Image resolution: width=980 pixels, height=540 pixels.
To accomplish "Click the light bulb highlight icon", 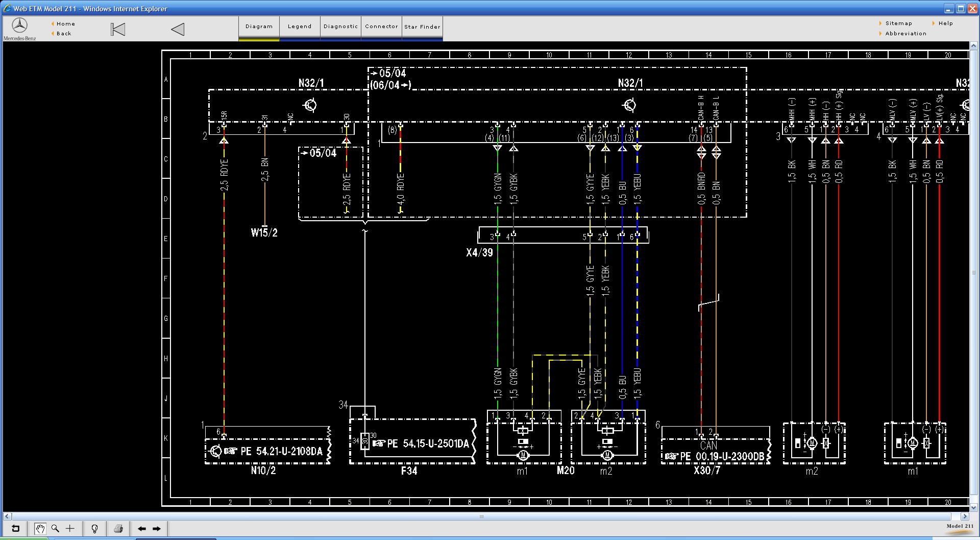I will pyautogui.click(x=94, y=529).
